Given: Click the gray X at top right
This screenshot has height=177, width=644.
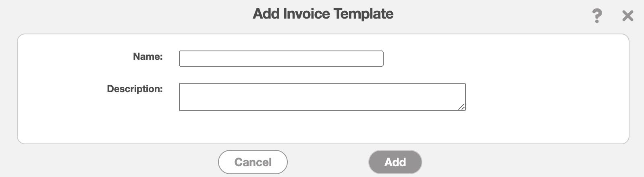Looking at the screenshot, I should (627, 16).
